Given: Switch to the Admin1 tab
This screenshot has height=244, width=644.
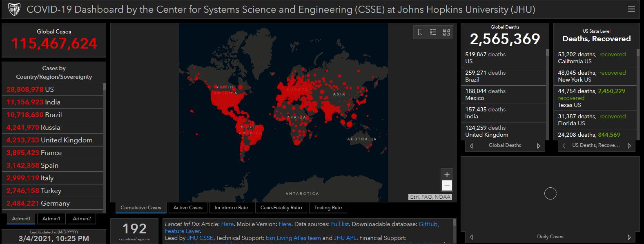Looking at the screenshot, I should point(51,219).
